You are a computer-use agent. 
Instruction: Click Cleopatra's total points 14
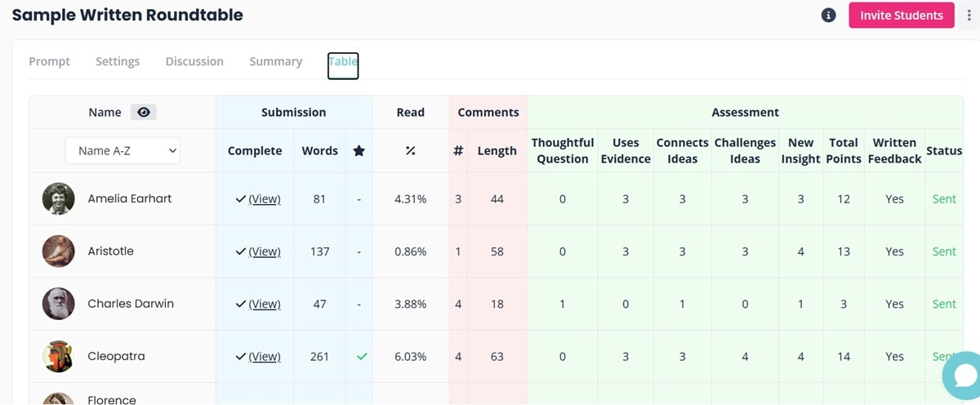click(x=844, y=357)
